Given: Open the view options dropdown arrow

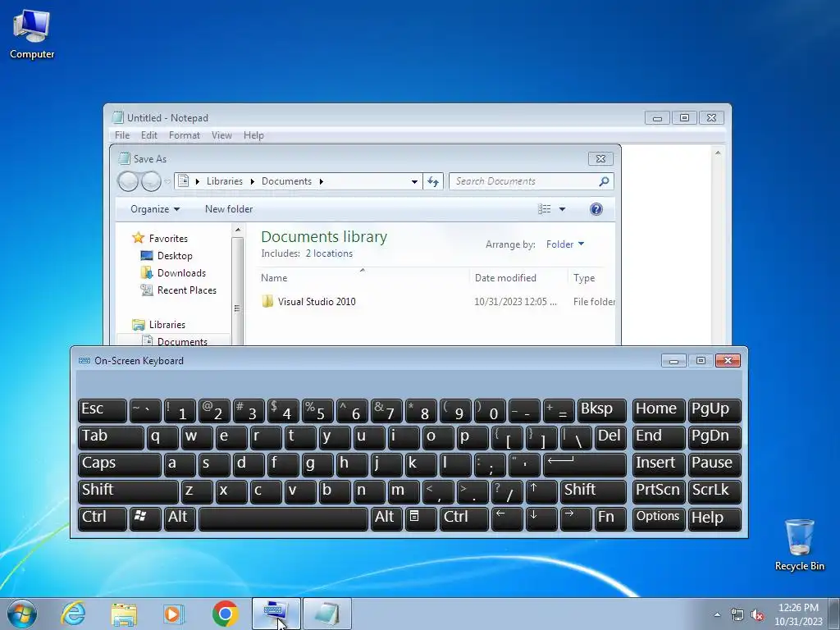Looking at the screenshot, I should (x=562, y=209).
